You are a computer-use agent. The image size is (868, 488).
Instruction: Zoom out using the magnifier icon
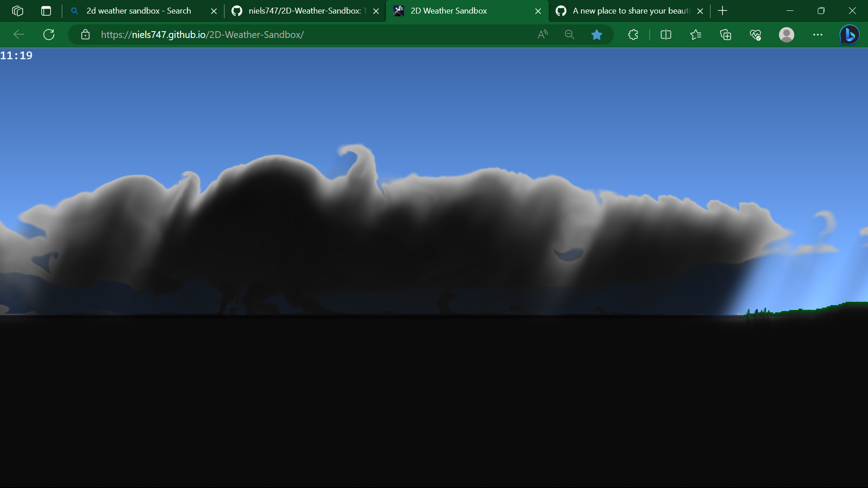coord(569,34)
